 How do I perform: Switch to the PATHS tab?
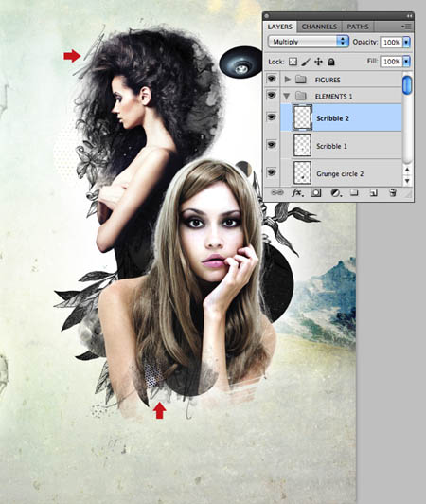pos(358,27)
